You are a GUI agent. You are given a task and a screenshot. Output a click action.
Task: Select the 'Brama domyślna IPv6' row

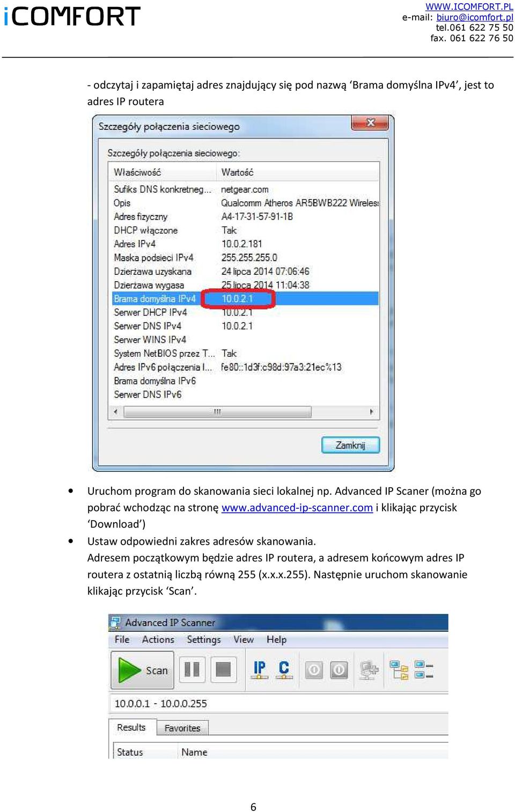pyautogui.click(x=244, y=381)
